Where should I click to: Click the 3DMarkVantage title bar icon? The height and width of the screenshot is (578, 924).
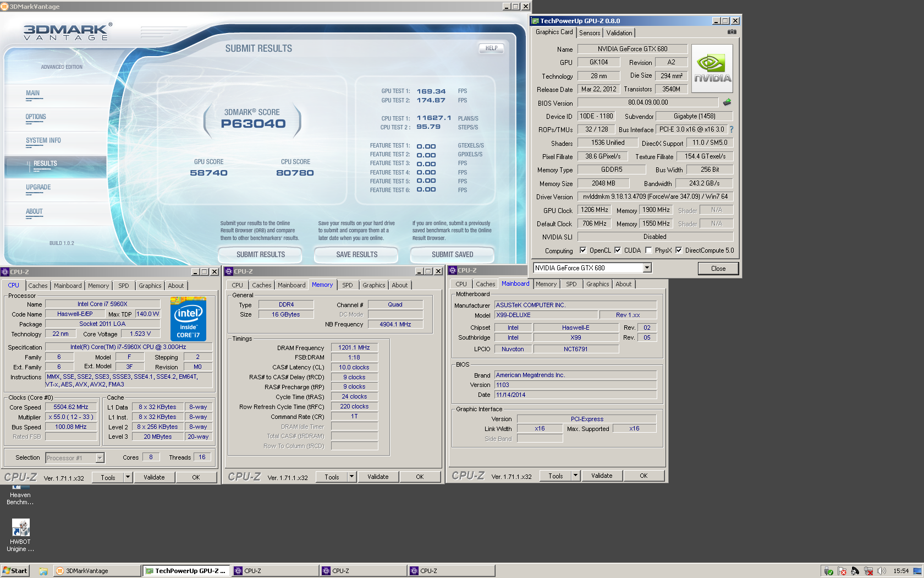point(4,7)
